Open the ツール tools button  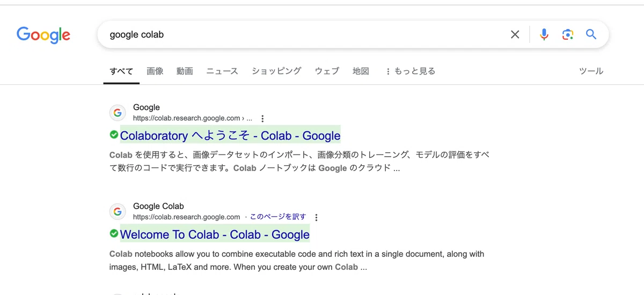tap(591, 71)
